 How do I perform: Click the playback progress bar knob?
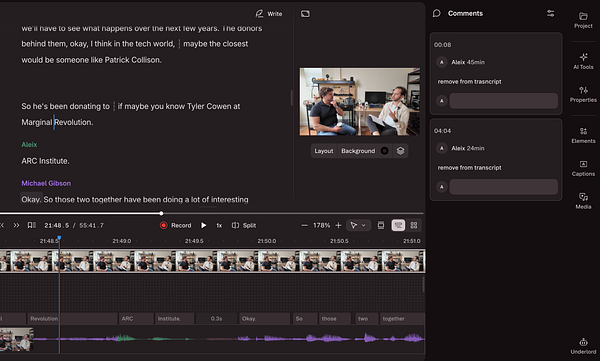pyautogui.click(x=161, y=213)
